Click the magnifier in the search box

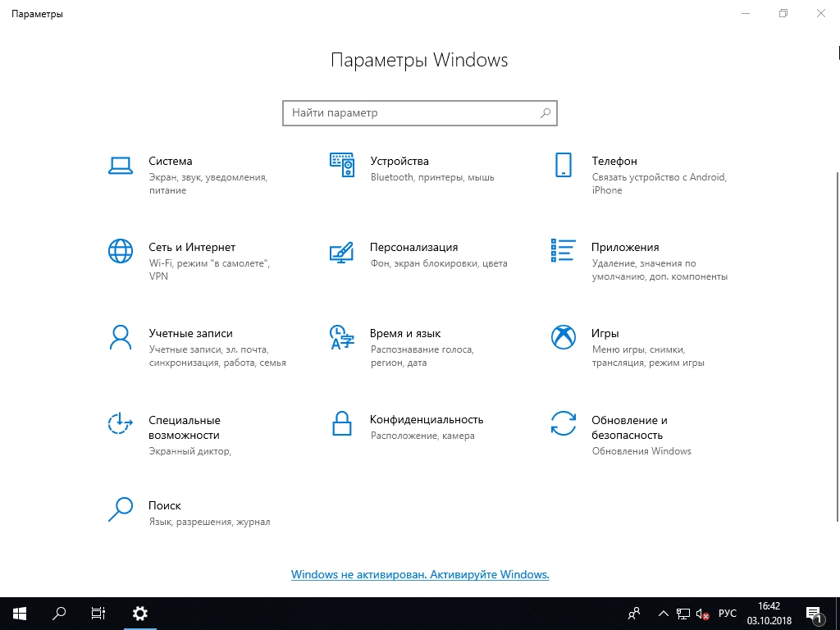click(546, 113)
